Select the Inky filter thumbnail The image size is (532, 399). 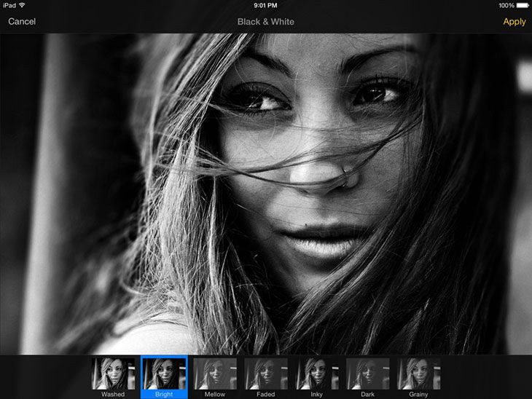tap(316, 374)
